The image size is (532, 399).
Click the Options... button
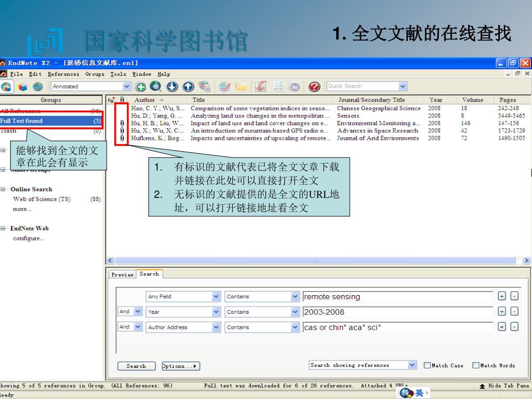pos(181,366)
